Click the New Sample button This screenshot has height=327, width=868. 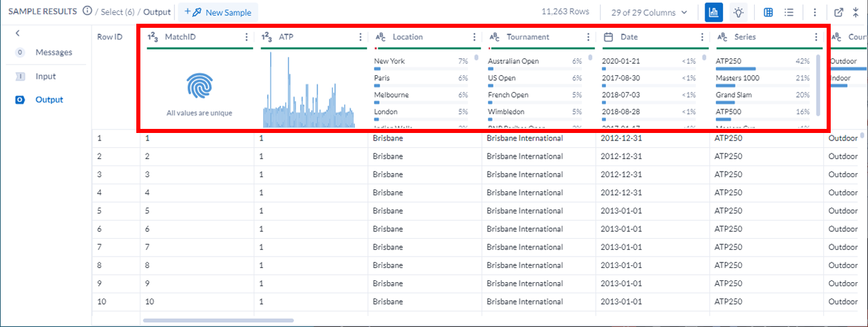tap(218, 12)
